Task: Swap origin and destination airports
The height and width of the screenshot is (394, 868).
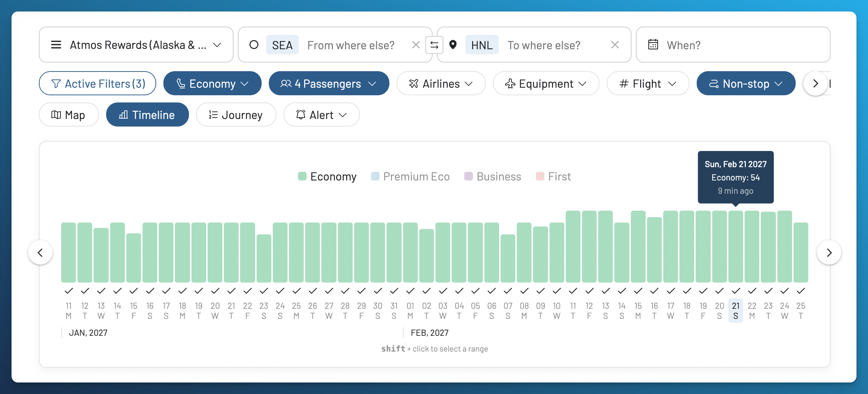Action: (434, 45)
